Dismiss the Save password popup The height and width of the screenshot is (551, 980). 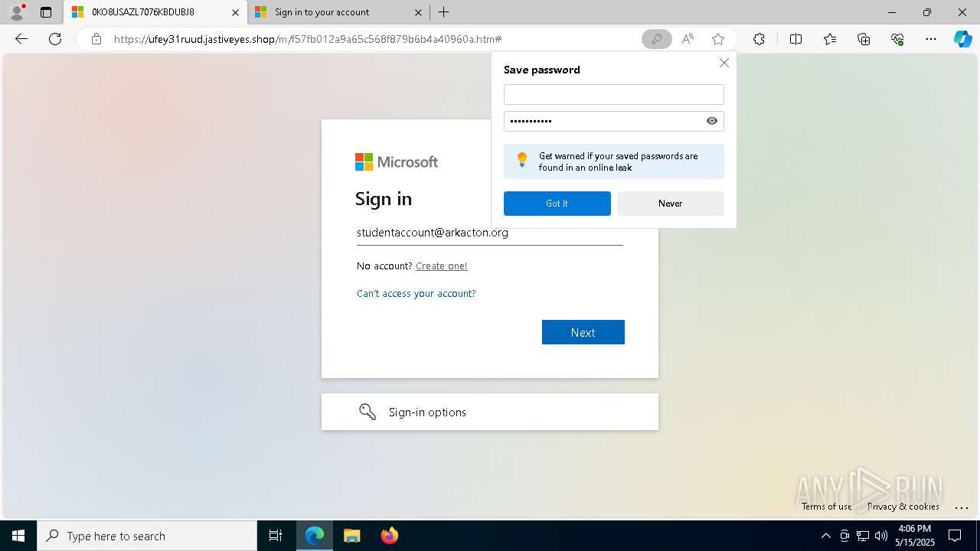(724, 63)
